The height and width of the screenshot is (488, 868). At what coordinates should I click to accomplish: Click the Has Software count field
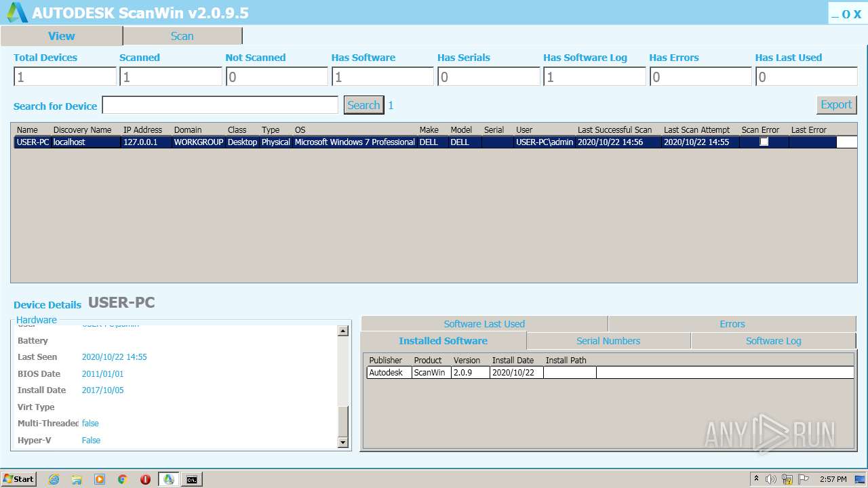click(382, 77)
